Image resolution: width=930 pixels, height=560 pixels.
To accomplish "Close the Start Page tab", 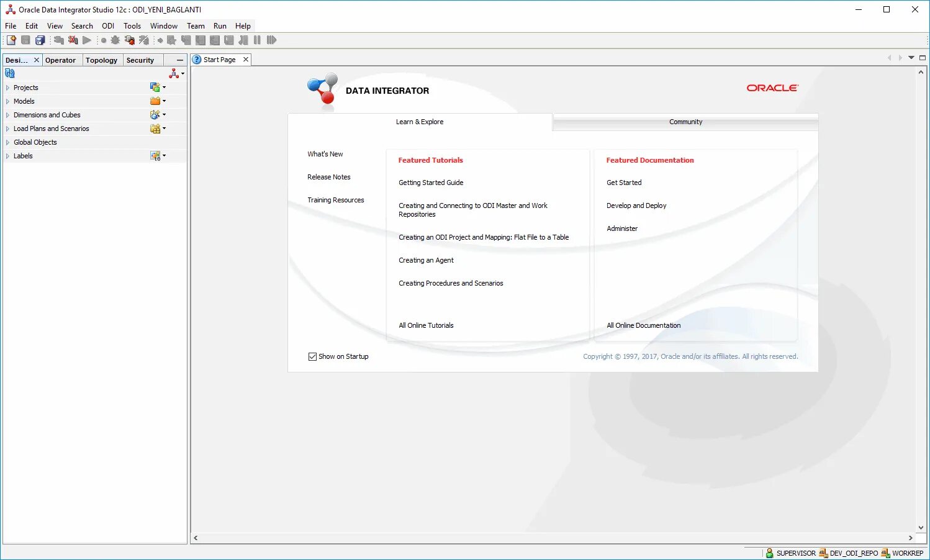I will 246,60.
